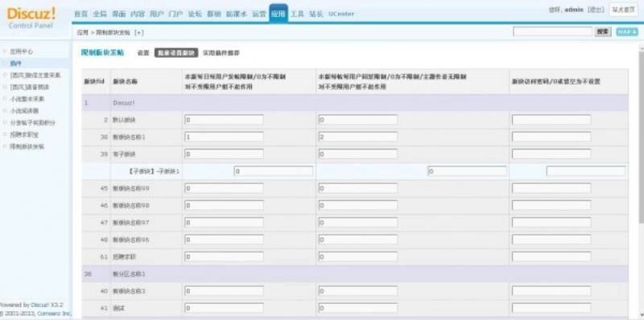The width and height of the screenshot is (644, 320).
Task: Click the 退出 logout link
Action: coord(596,10)
